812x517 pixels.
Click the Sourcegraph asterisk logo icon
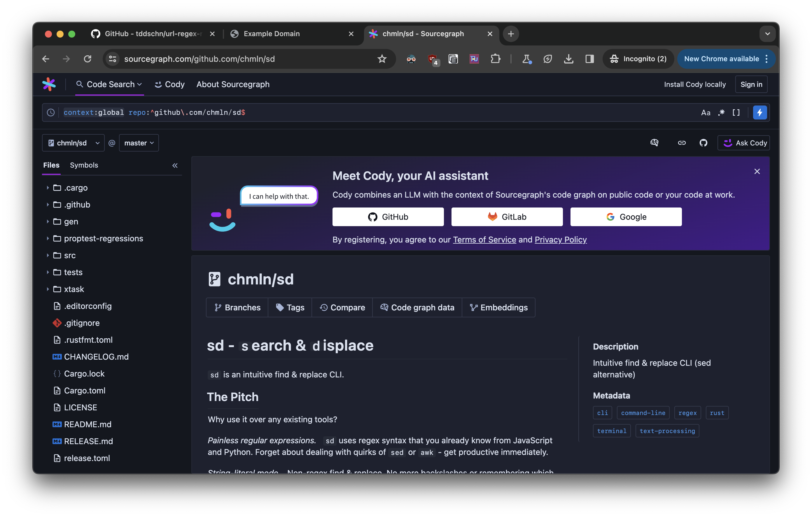(x=50, y=84)
